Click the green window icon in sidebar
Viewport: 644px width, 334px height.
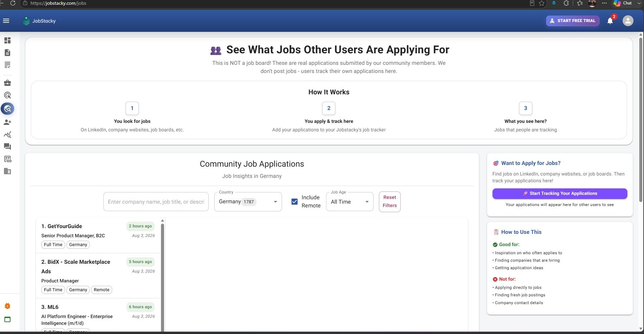coord(7,319)
